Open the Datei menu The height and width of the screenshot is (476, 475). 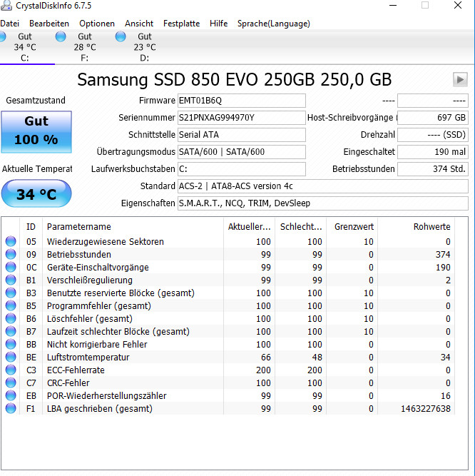point(9,24)
